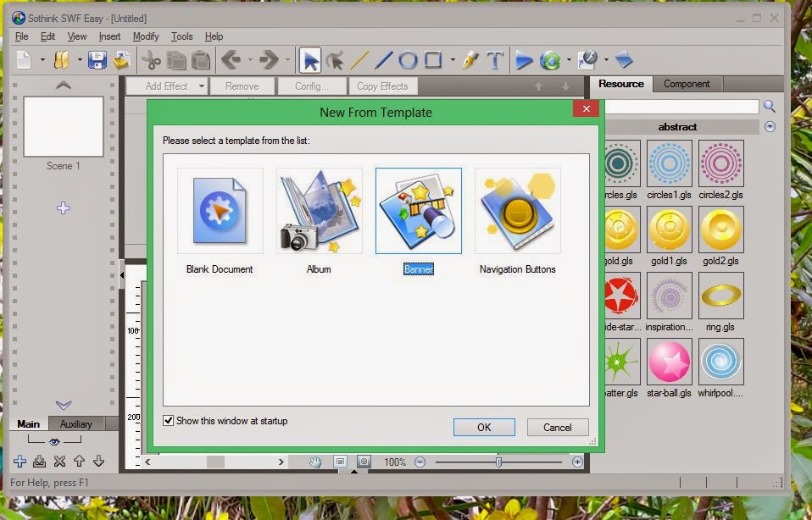
Task: Open the dropdown next to the Publish icon
Action: (606, 60)
